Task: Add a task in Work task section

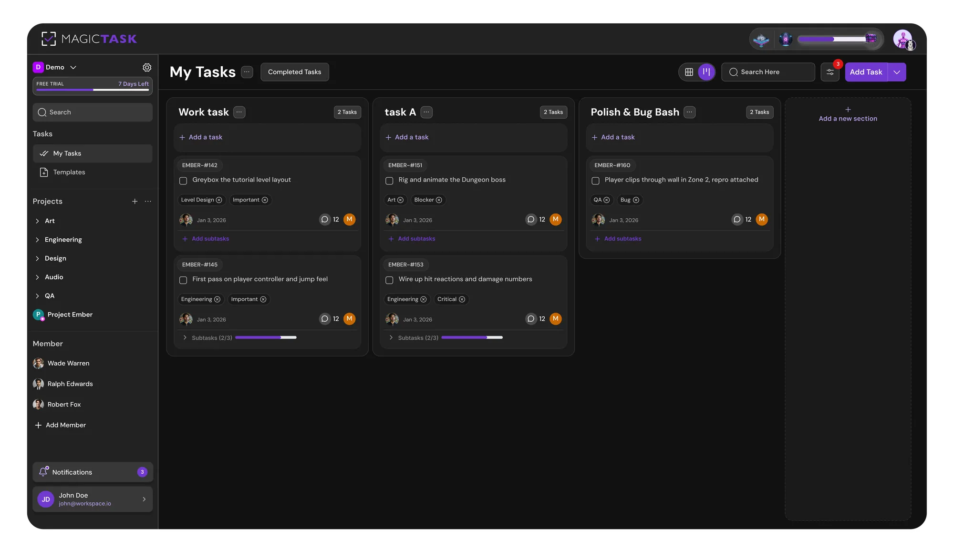Action: 267,137
